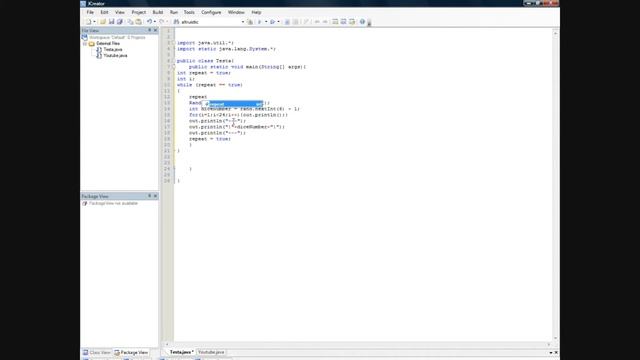The image size is (640, 360).
Task: Click the Find binoculars icon
Action: pyautogui.click(x=176, y=22)
